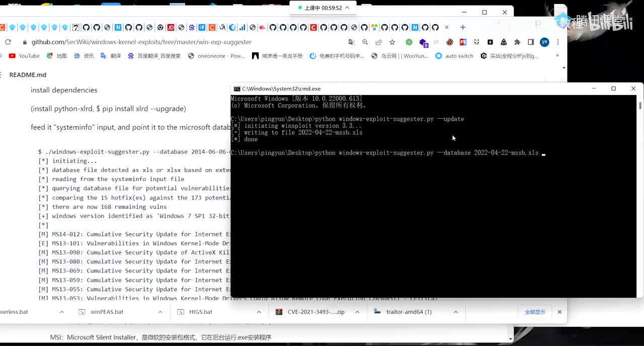
Task: Minimize the cmd.exe window
Action: point(594,89)
